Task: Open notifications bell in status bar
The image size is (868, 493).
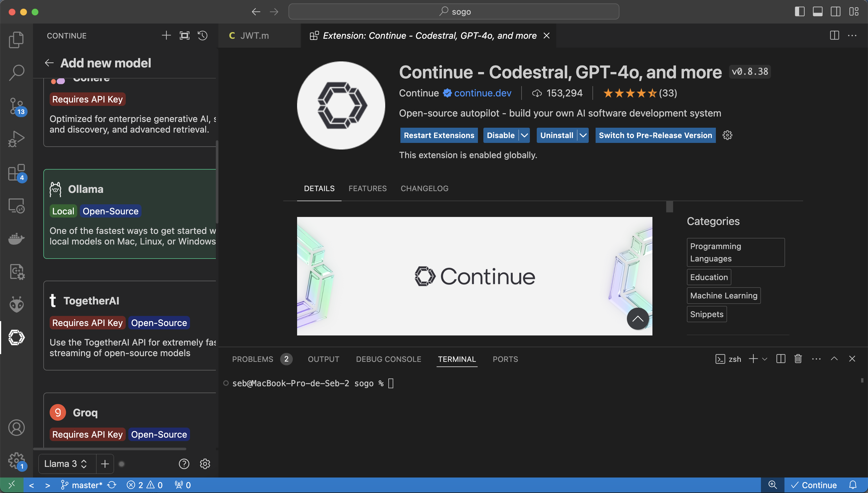Action: tap(853, 485)
